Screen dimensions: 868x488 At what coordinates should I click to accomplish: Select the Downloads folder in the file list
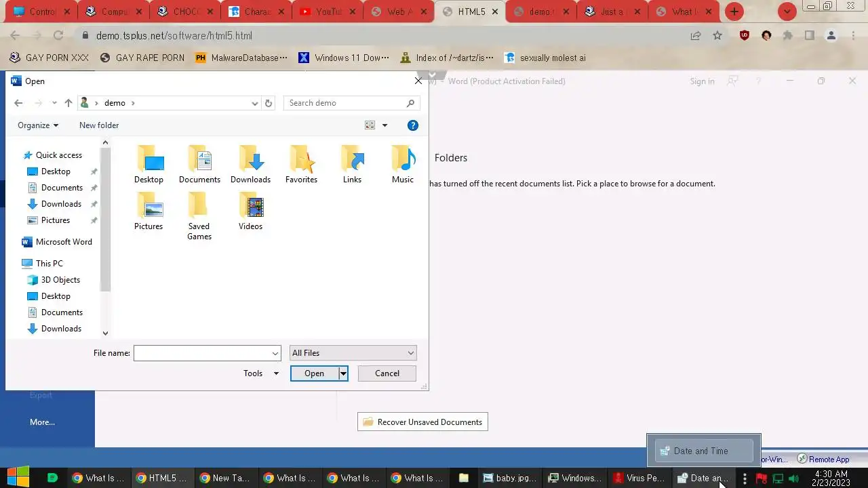(250, 164)
